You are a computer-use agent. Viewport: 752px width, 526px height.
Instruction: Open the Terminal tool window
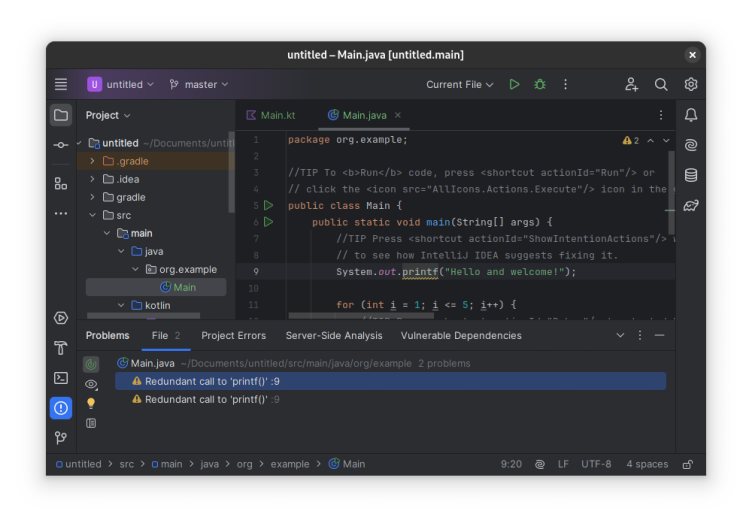click(61, 378)
